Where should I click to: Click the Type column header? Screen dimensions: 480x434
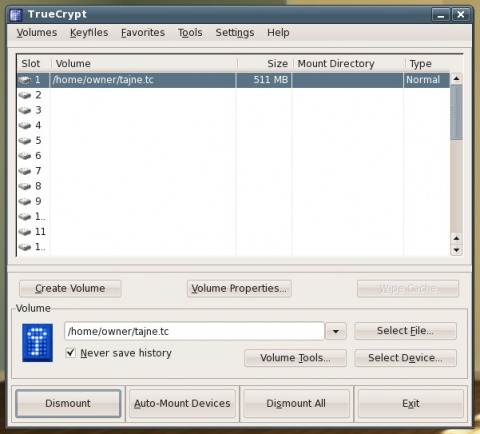[x=428, y=63]
